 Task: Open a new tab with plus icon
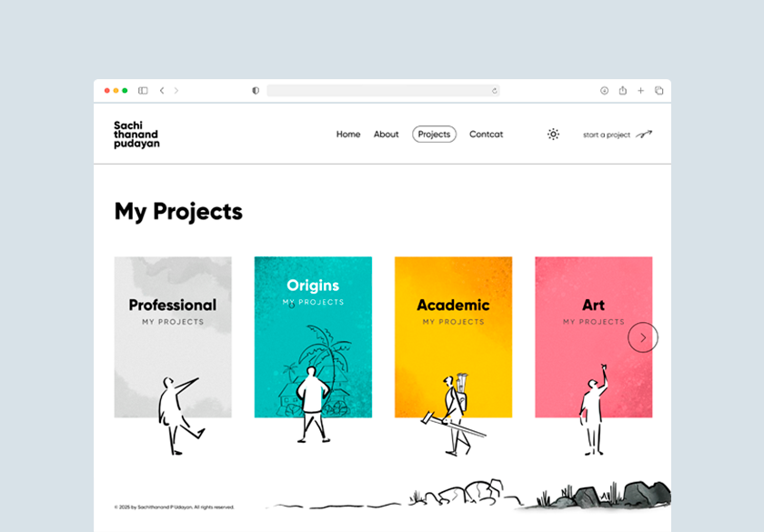pyautogui.click(x=640, y=91)
